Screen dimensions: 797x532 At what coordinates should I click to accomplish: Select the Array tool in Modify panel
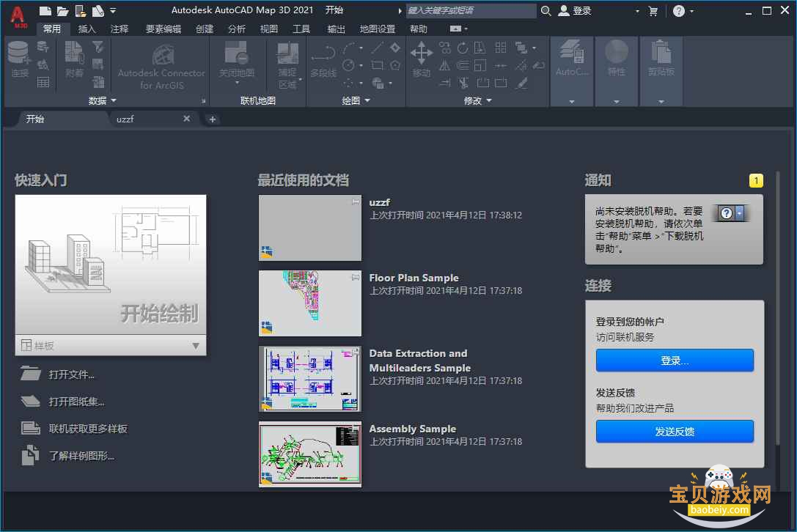501,48
